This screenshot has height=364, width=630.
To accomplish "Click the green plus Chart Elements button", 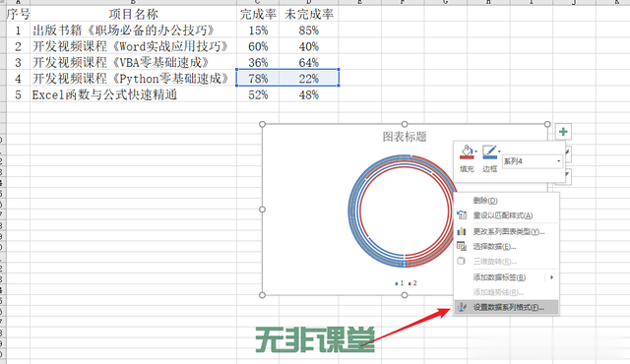I will click(x=563, y=132).
